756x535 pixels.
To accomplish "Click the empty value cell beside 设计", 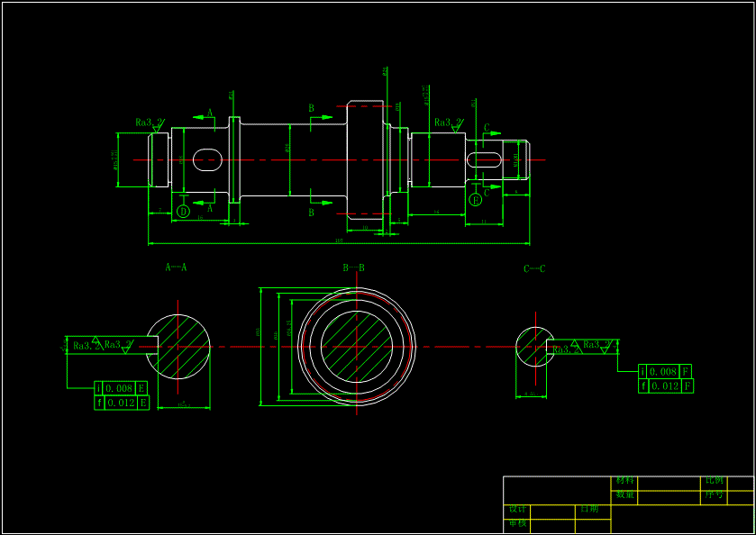I will (552, 512).
